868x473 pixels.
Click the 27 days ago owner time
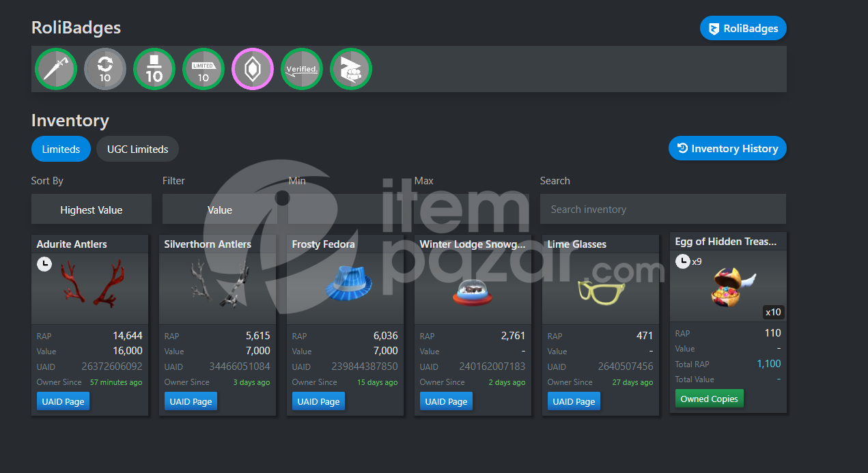[632, 382]
